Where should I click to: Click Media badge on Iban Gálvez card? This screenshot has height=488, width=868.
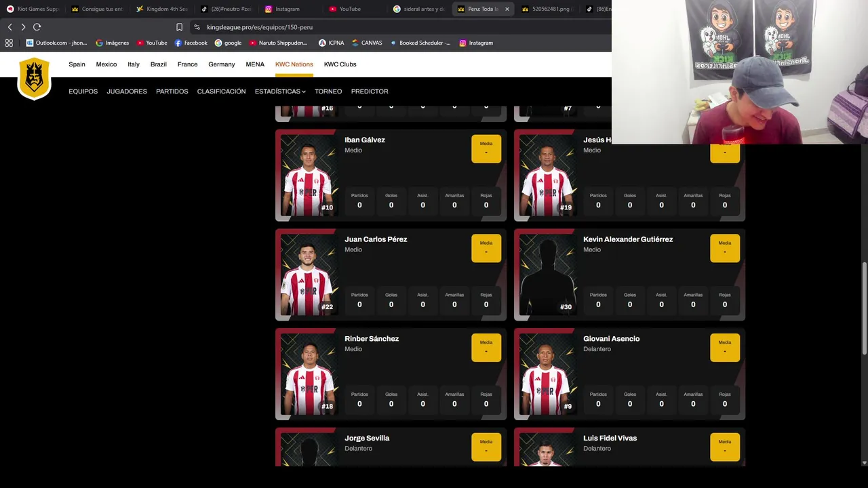486,148
